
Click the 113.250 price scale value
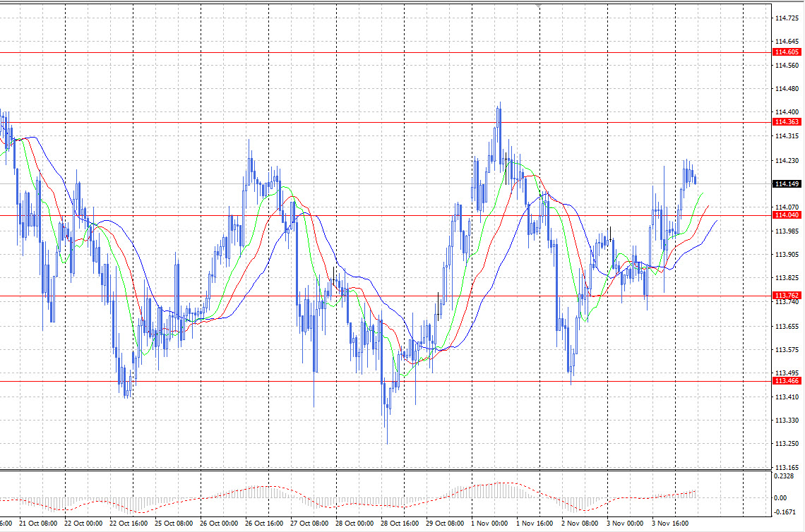[x=787, y=444]
